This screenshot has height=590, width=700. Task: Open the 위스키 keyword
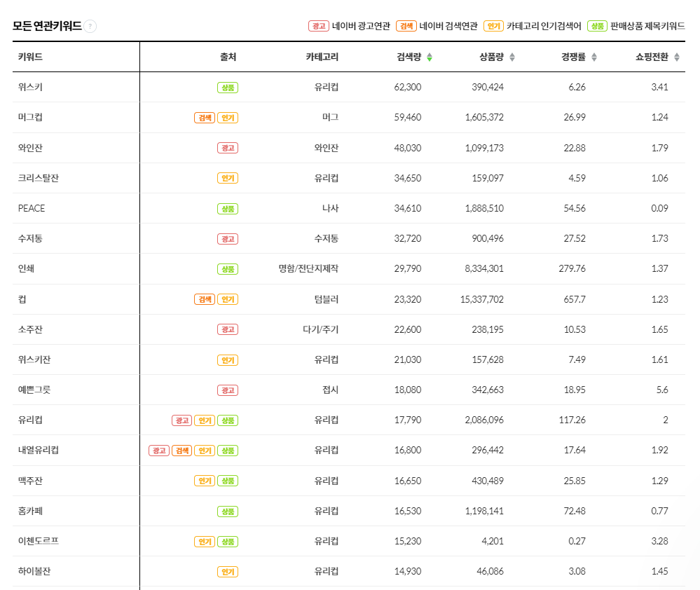coord(30,87)
